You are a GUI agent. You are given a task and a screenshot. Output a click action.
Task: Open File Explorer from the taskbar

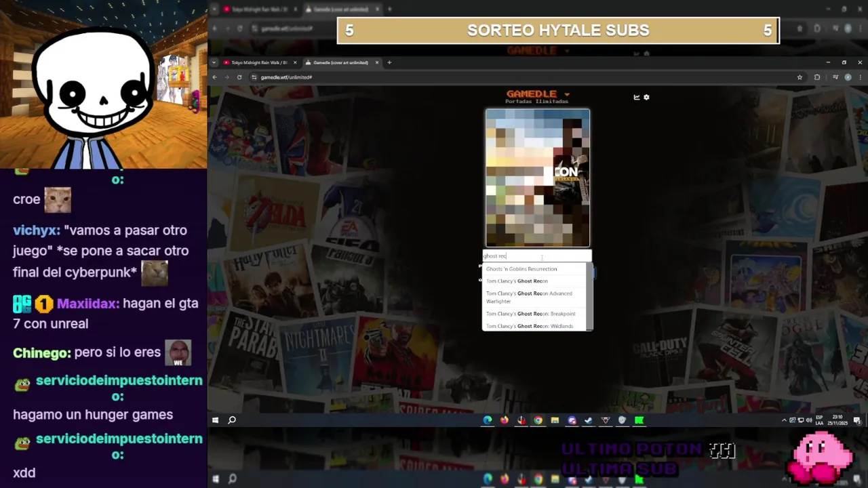coord(555,420)
